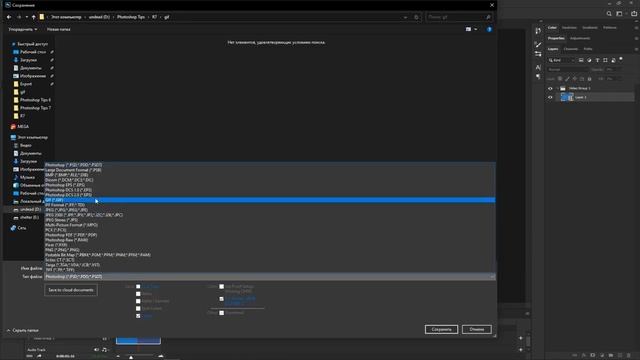Open the Character collapsed panel icon
This screenshot has height=360, width=640.
click(538, 67)
